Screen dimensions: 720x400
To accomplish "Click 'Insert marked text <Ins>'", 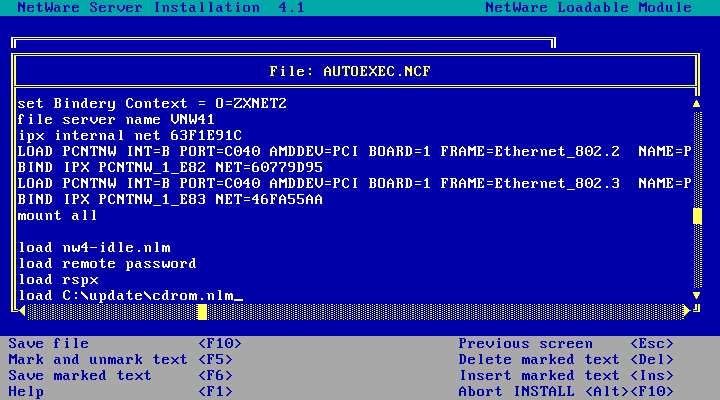I will (x=566, y=376).
